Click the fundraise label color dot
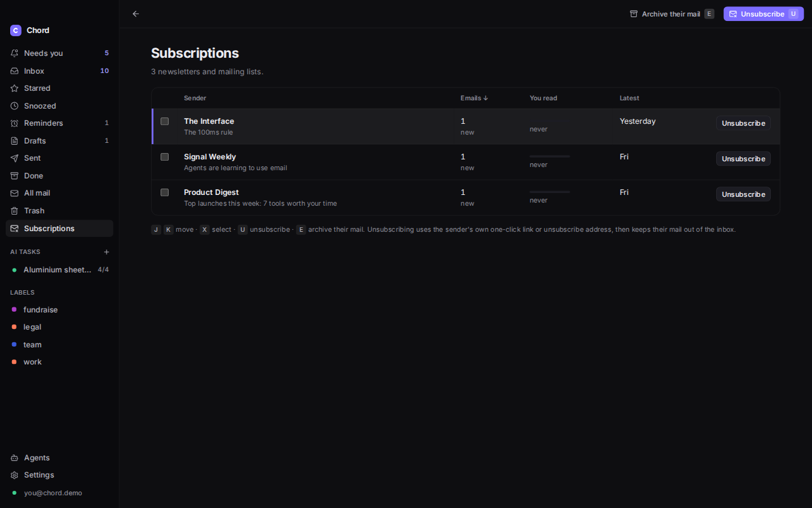812x508 pixels. [14, 310]
